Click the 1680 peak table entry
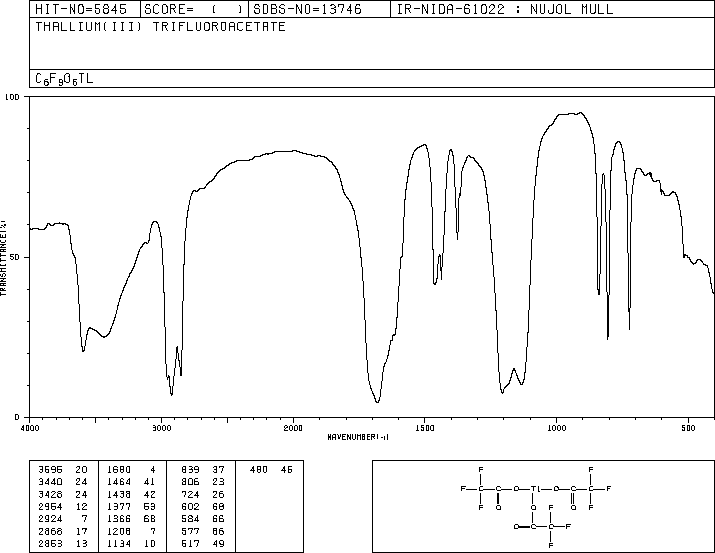Viewport: 715px width, 553px height. (119, 470)
